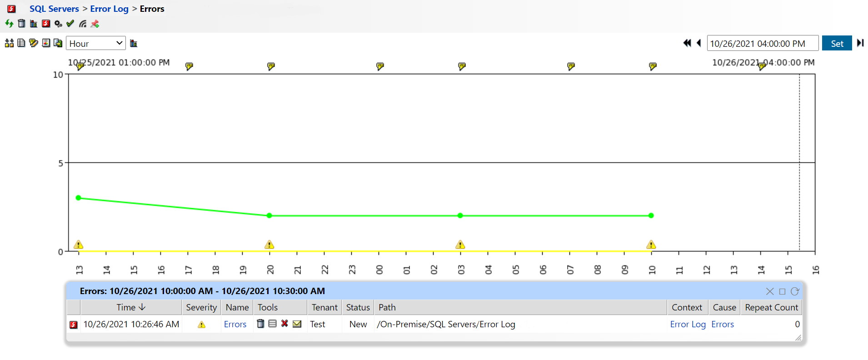Click the Set button
The image size is (868, 360).
[837, 43]
